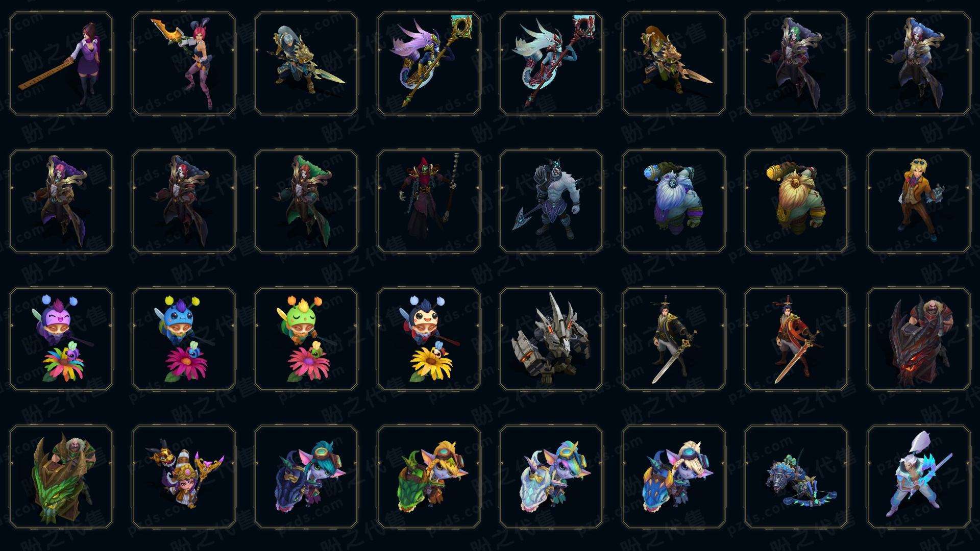Choose the armored boar rider with crossbow

click(x=796, y=477)
